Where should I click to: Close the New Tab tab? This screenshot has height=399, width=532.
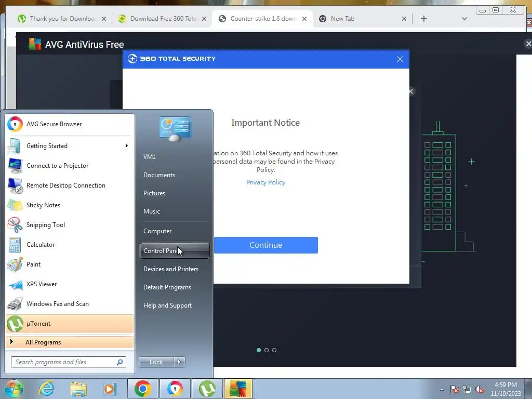point(404,19)
